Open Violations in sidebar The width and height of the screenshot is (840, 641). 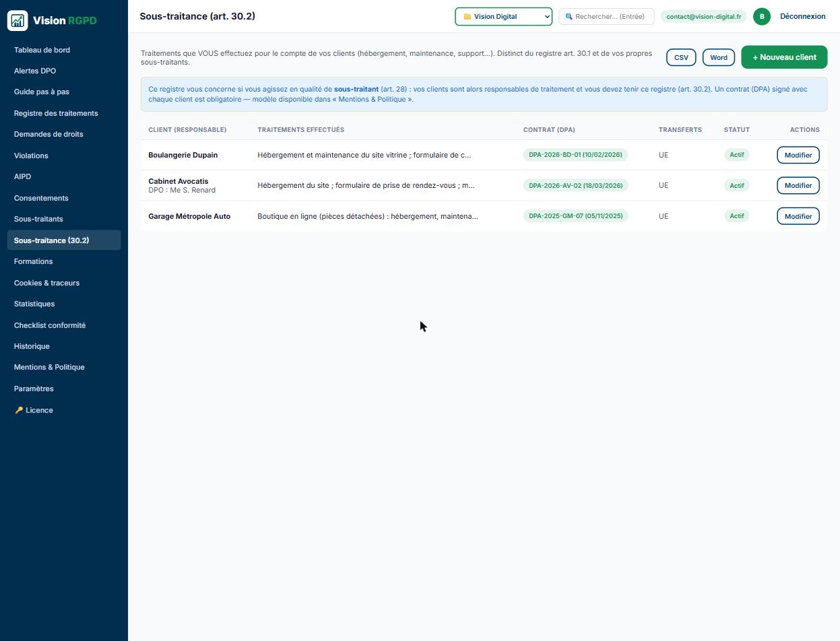click(x=64, y=156)
